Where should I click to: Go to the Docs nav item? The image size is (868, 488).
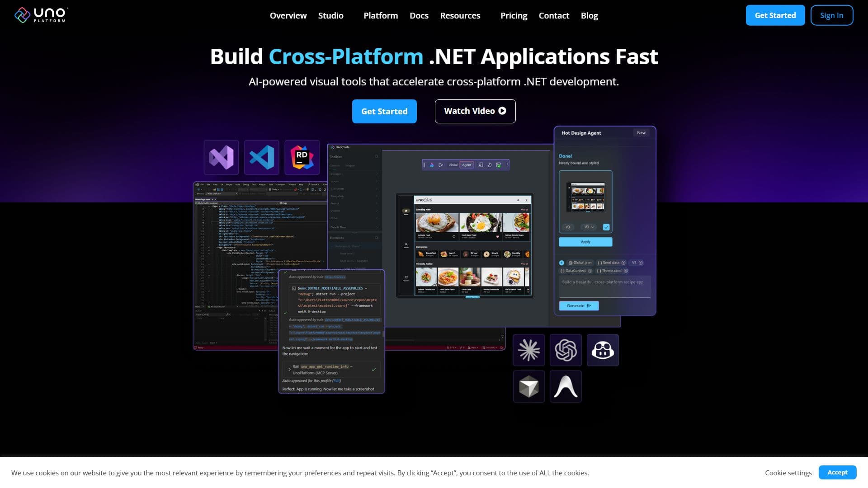[419, 15]
